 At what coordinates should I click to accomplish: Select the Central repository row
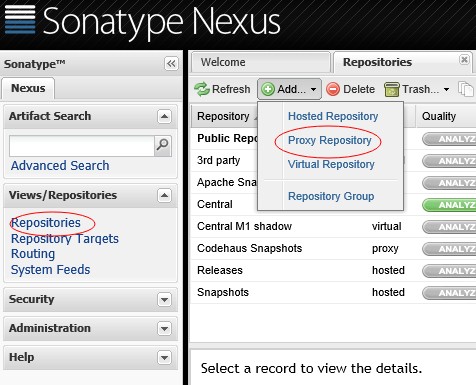tap(333, 204)
